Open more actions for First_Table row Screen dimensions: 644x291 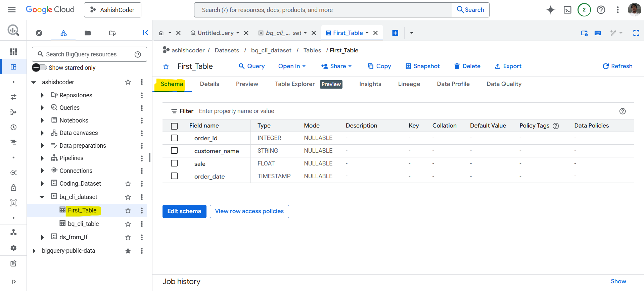point(142,210)
